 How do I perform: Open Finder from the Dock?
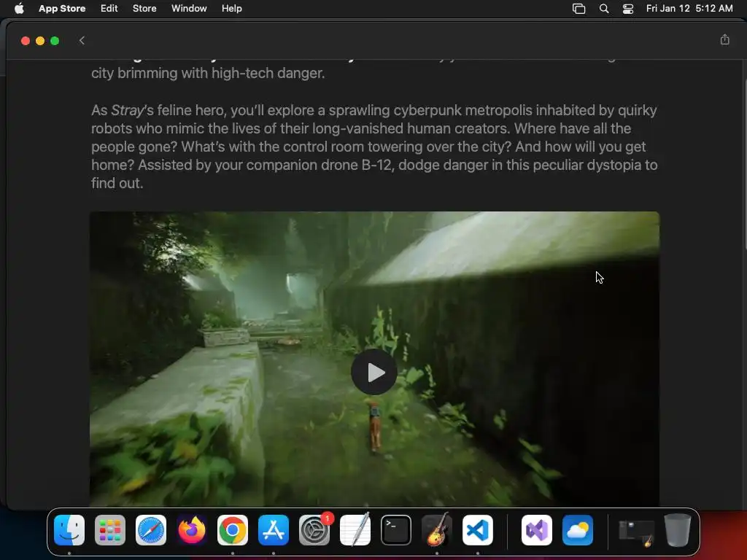(x=69, y=530)
